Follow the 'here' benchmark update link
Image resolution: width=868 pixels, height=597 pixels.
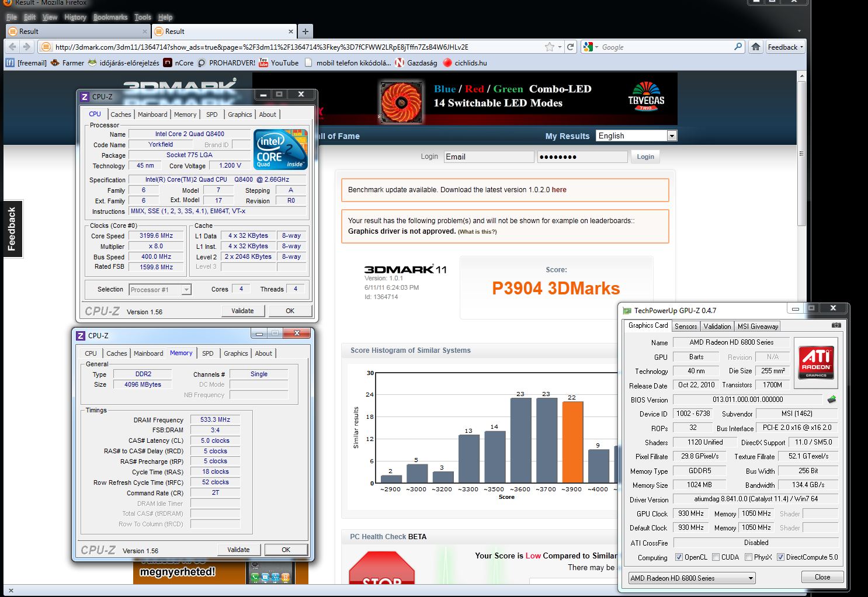click(x=559, y=190)
